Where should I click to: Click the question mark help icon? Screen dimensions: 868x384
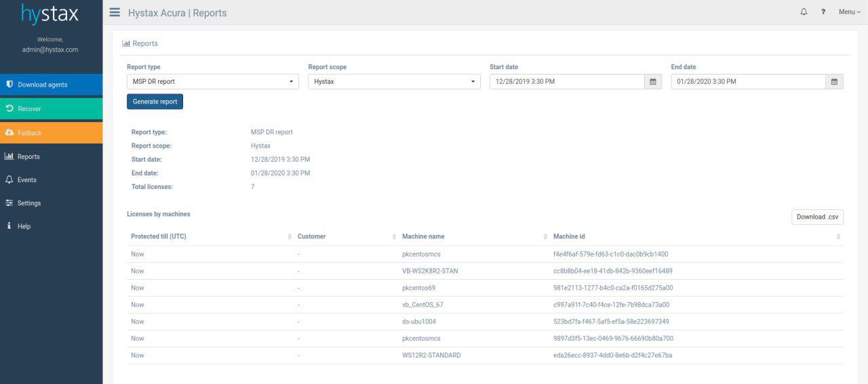[823, 12]
